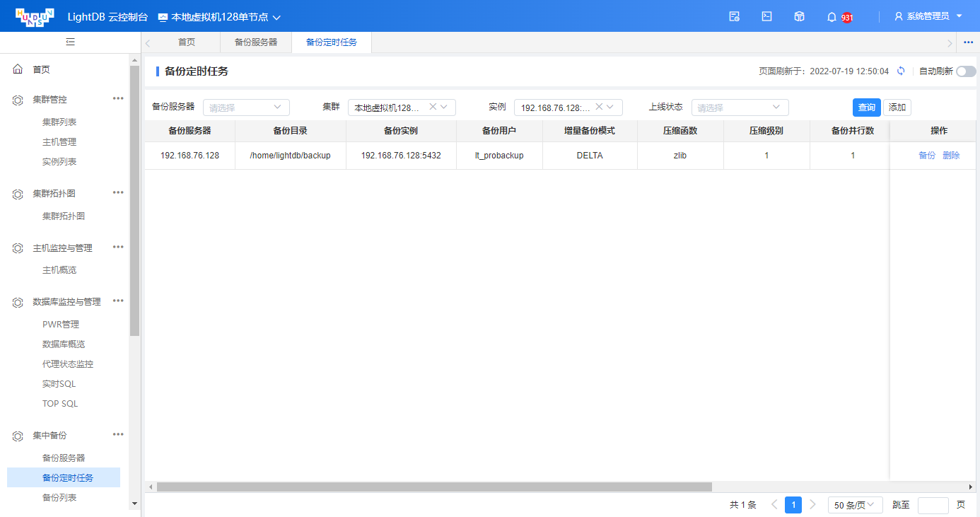The height and width of the screenshot is (517, 980).
Task: Open the cluster switcher 本地虚拟机128单节点
Action: (x=219, y=16)
